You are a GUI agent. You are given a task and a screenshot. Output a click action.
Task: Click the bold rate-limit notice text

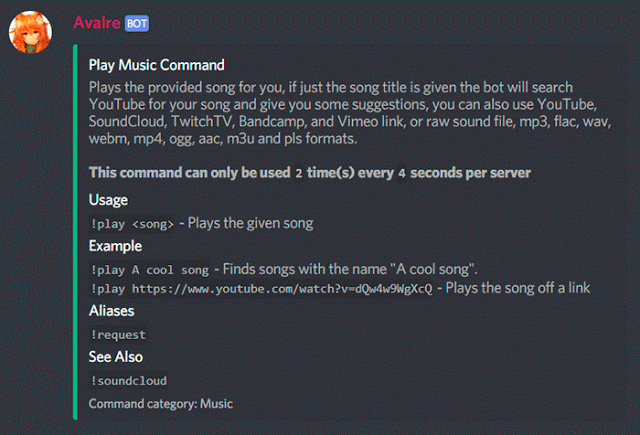pos(310,173)
